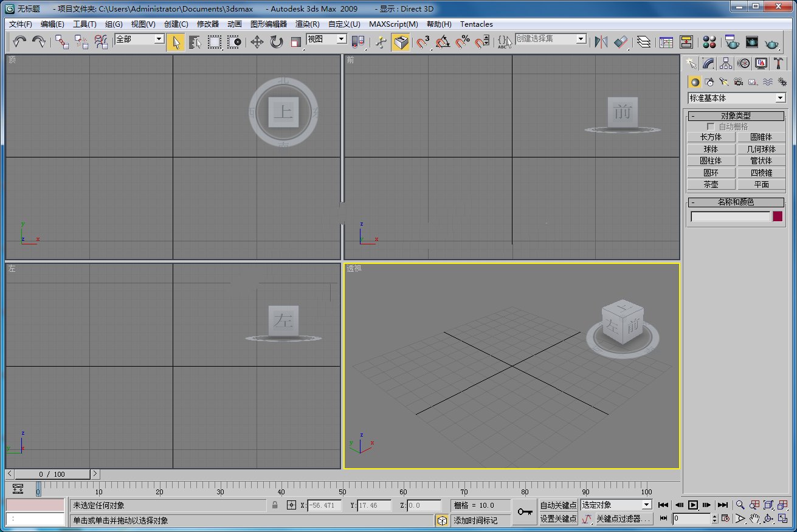Collapse the 名称和颜色 rollout
This screenshot has width=797, height=532.
pyautogui.click(x=736, y=202)
